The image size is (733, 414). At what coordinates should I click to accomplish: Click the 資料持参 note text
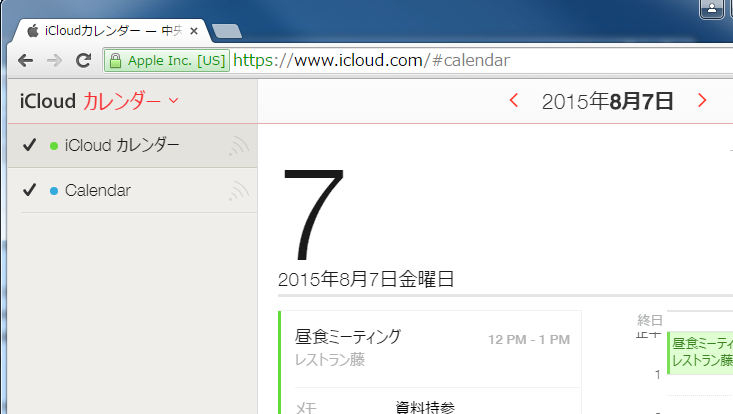[x=425, y=407]
